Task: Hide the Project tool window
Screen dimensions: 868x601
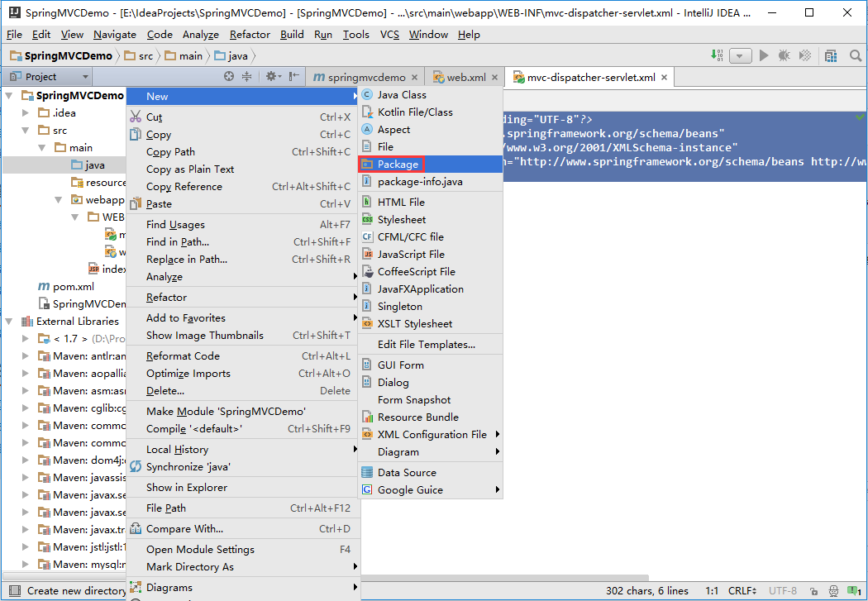Action: pos(294,76)
